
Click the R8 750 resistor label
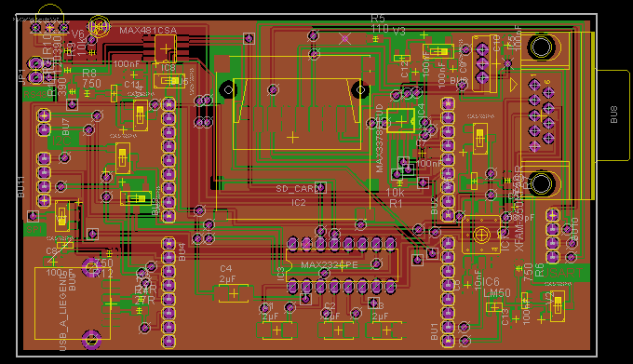click(91, 79)
